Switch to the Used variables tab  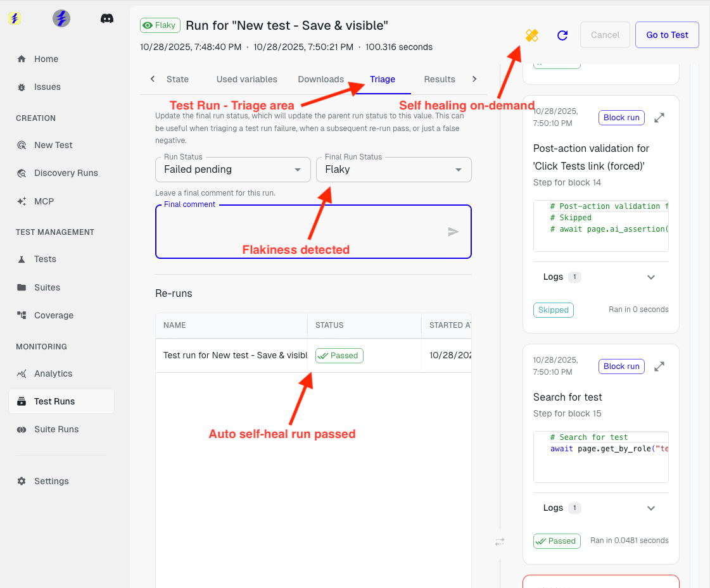[246, 79]
